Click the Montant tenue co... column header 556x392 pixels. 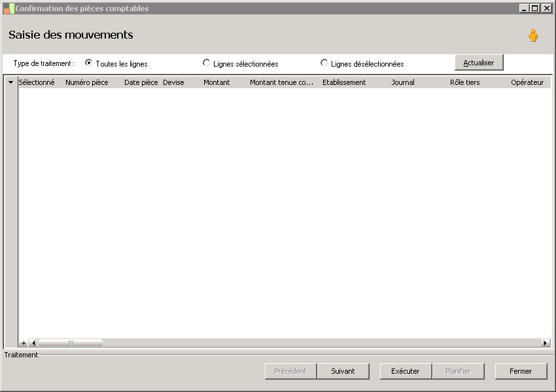281,82
